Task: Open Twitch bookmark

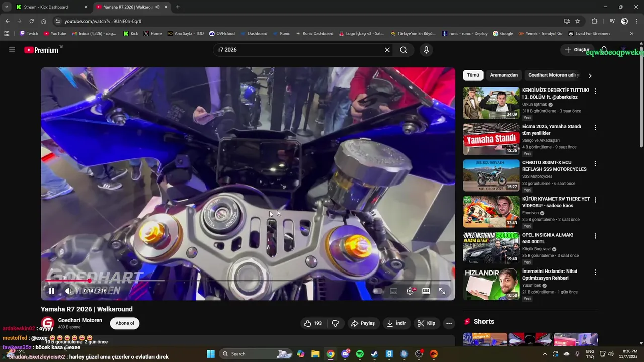Action: pyautogui.click(x=29, y=34)
